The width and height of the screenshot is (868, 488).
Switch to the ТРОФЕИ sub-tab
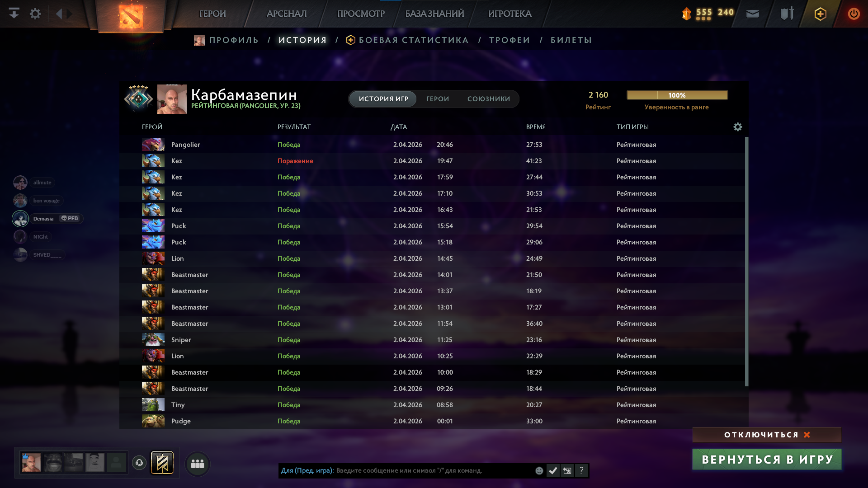509,40
